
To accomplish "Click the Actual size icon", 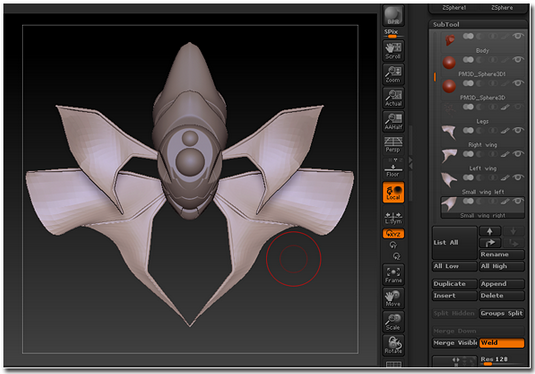I will click(393, 98).
